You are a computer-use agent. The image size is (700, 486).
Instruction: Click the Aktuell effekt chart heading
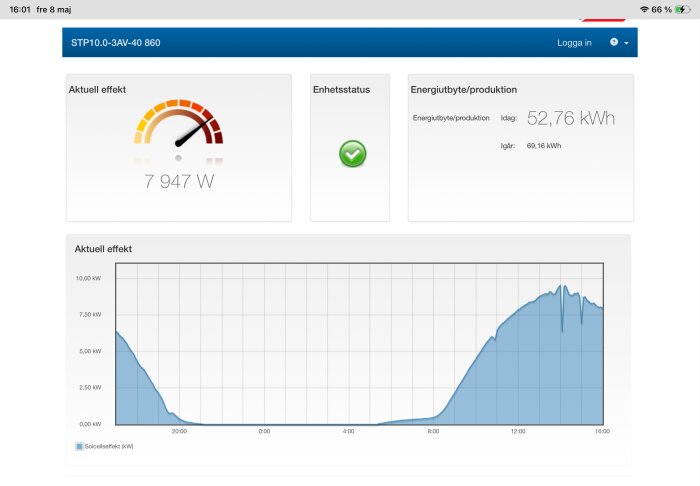pyautogui.click(x=103, y=249)
